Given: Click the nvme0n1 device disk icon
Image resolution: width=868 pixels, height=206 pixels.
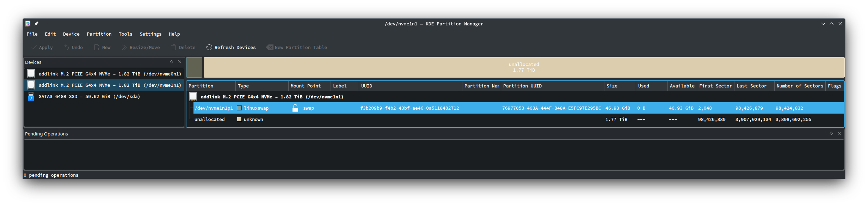Looking at the screenshot, I should tap(31, 74).
